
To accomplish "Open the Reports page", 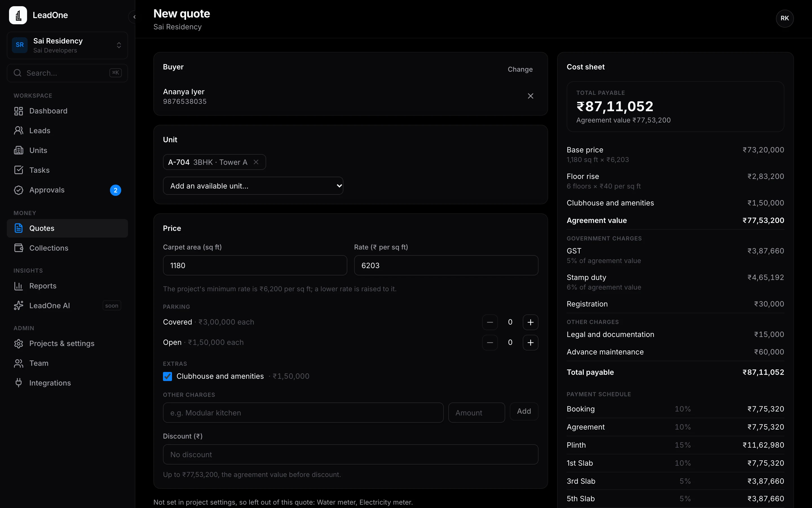I will [67, 286].
